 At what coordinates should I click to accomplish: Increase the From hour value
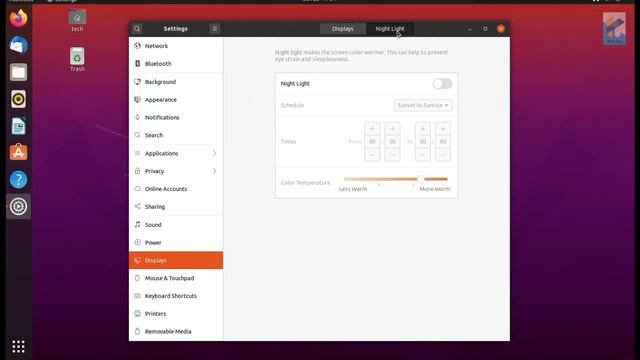tap(372, 129)
